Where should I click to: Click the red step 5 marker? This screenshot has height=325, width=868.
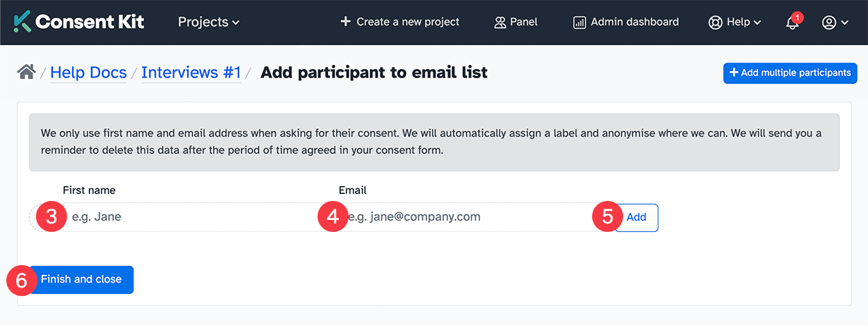click(x=606, y=217)
